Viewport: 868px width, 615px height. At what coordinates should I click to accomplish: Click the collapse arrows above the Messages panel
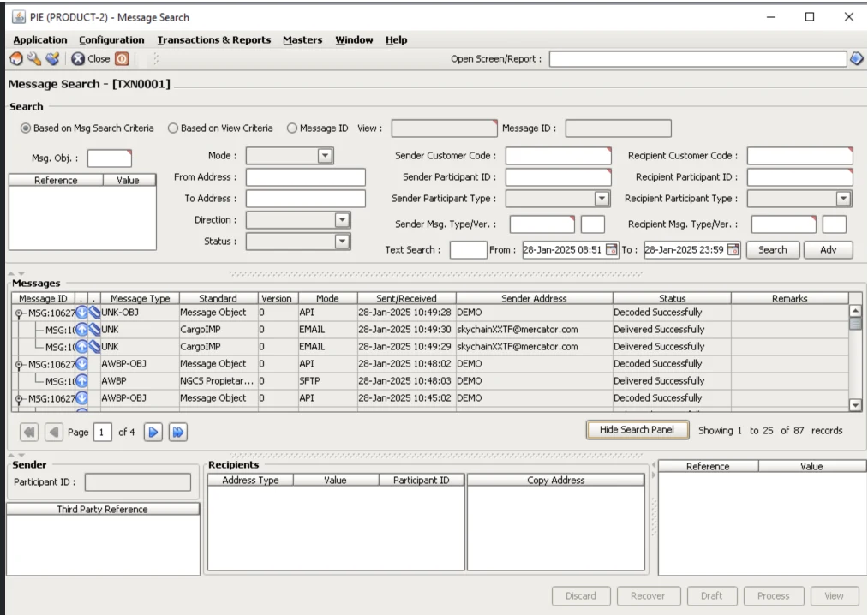pos(16,273)
